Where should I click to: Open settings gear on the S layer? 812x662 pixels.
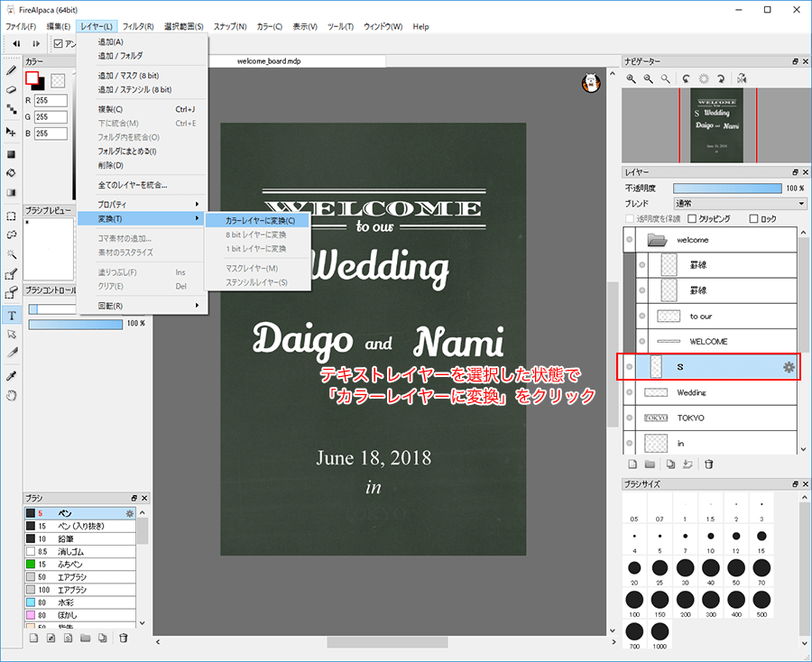pos(788,367)
